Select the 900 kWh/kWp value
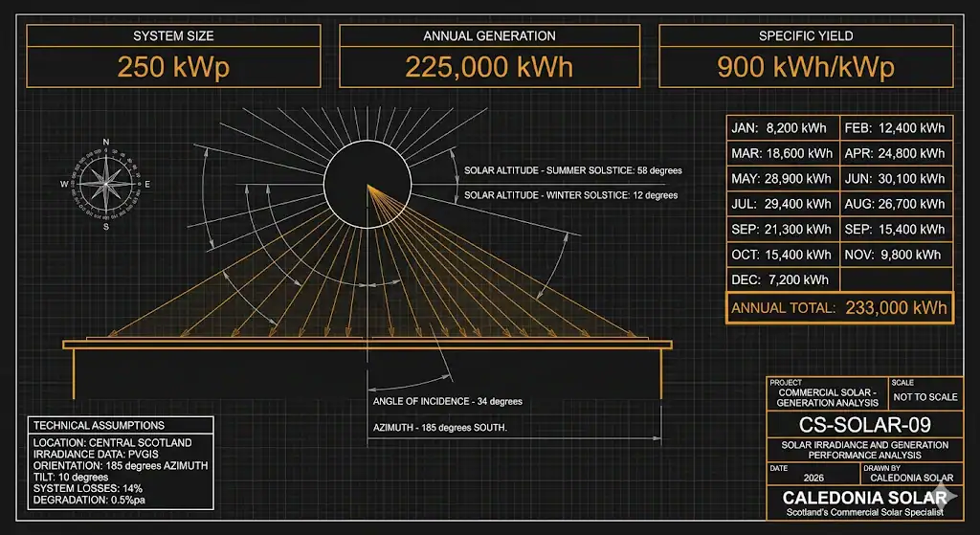Image resolution: width=980 pixels, height=535 pixels. point(806,67)
